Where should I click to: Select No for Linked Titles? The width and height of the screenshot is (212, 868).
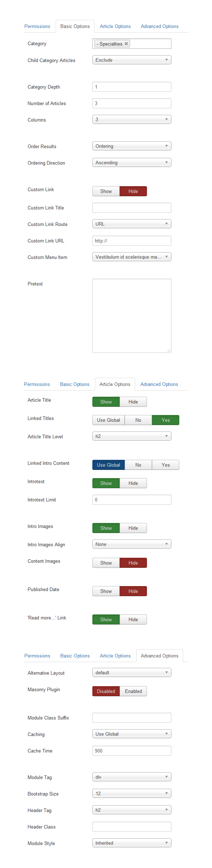tap(138, 420)
